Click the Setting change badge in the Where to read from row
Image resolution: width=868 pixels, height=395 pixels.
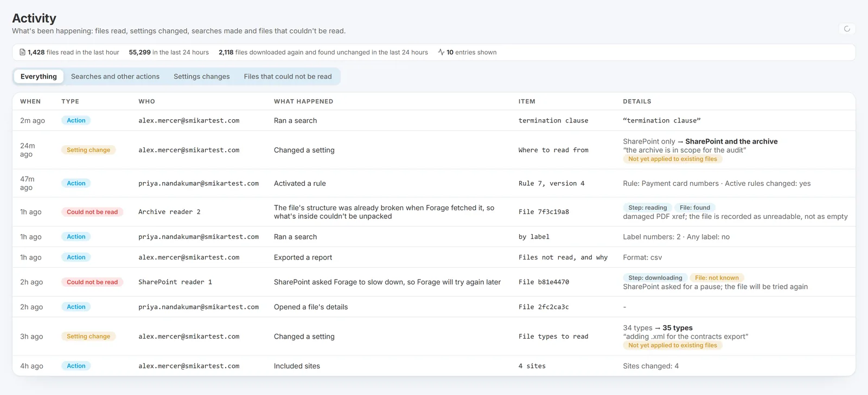pyautogui.click(x=88, y=150)
